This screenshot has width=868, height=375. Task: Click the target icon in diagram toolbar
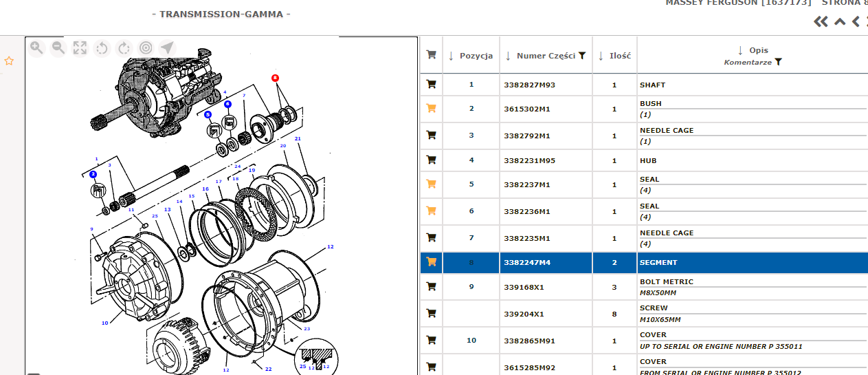pos(146,47)
